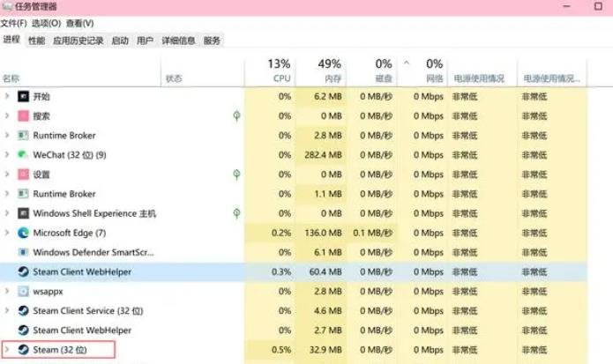Screen dimensions: 613x364
Task: Click the WeChat process icon
Action: (23, 154)
